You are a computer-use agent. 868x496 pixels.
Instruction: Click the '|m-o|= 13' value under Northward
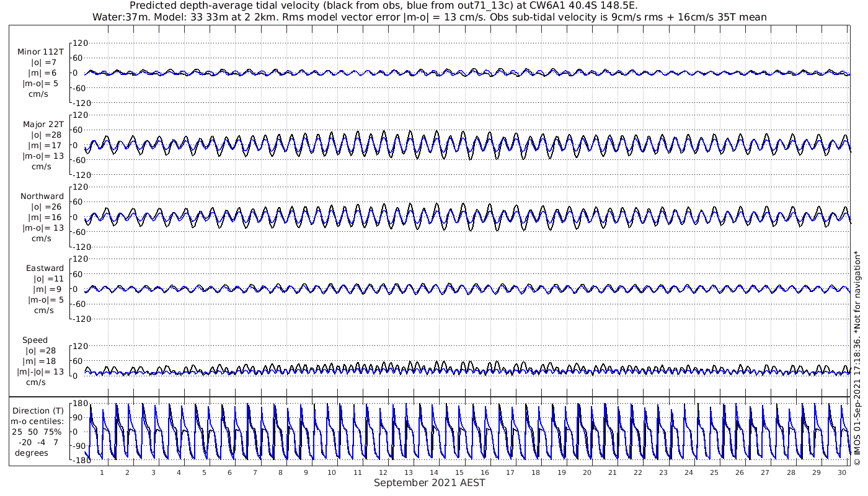(x=43, y=228)
